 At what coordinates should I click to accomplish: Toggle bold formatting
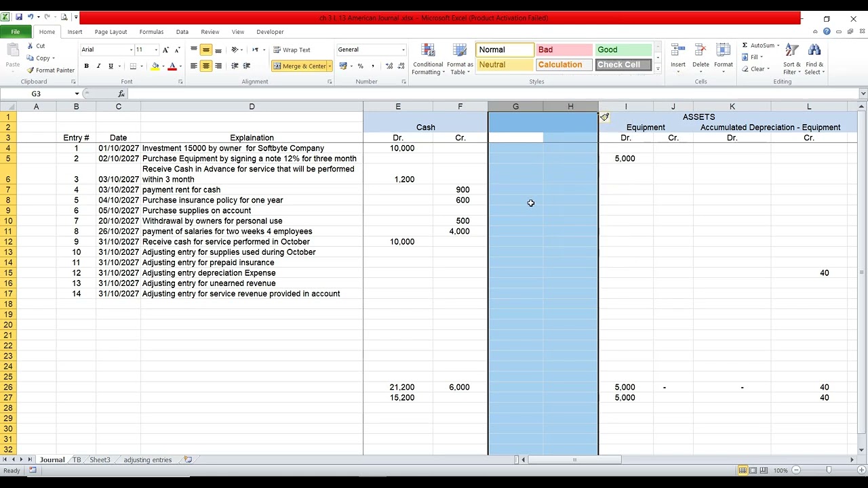coord(86,66)
